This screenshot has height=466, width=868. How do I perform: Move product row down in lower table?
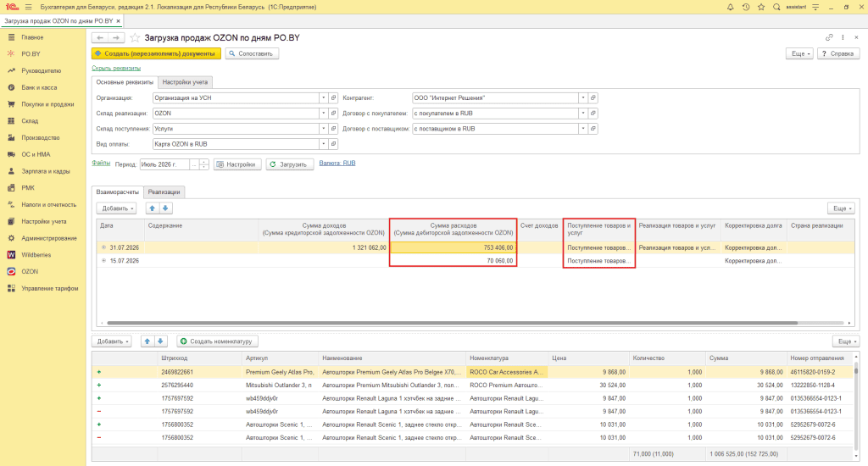160,341
